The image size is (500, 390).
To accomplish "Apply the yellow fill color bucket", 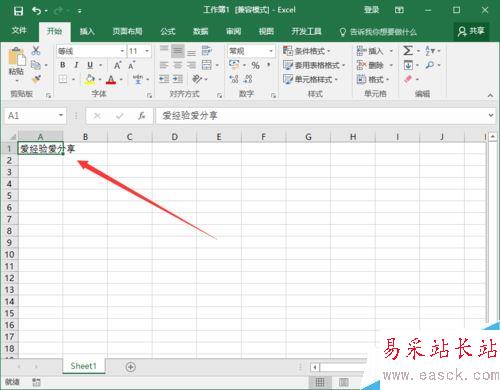I will [x=90, y=79].
